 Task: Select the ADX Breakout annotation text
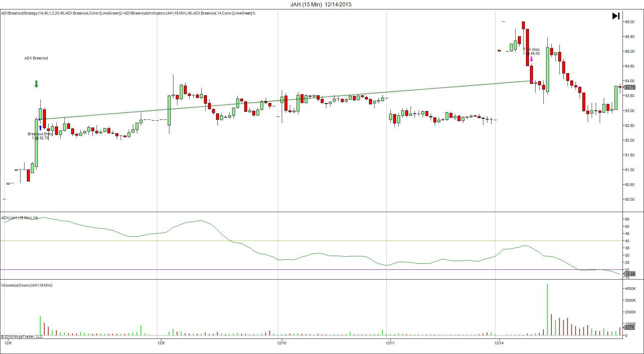coord(36,58)
